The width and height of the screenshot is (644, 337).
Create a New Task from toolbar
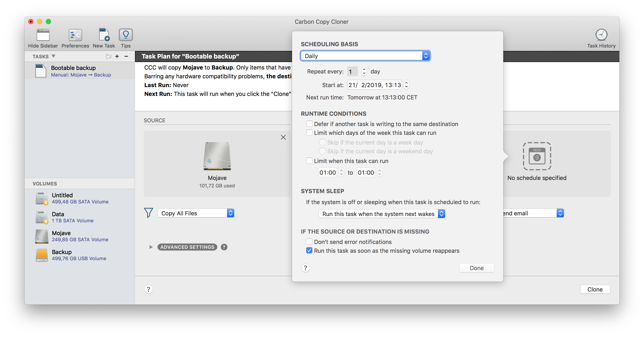[x=104, y=35]
